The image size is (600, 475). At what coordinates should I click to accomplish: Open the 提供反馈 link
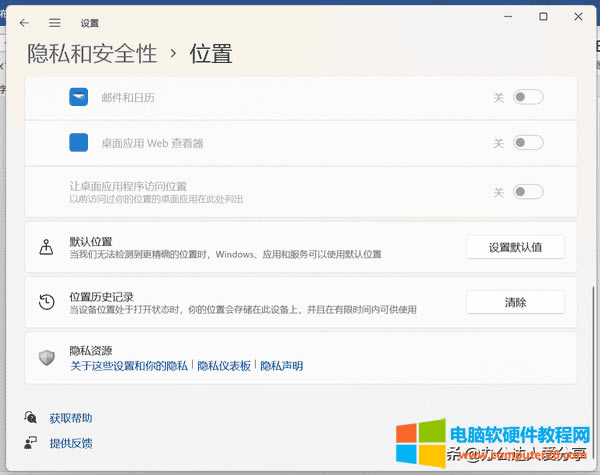71,443
